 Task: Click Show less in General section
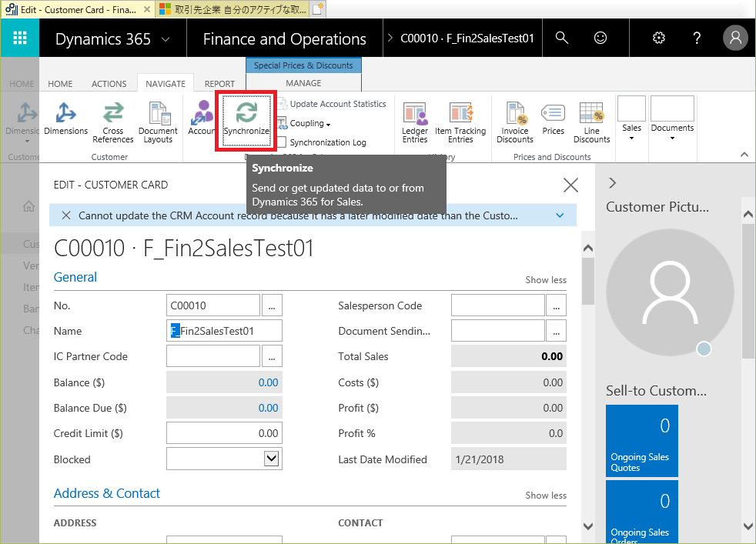pos(546,280)
